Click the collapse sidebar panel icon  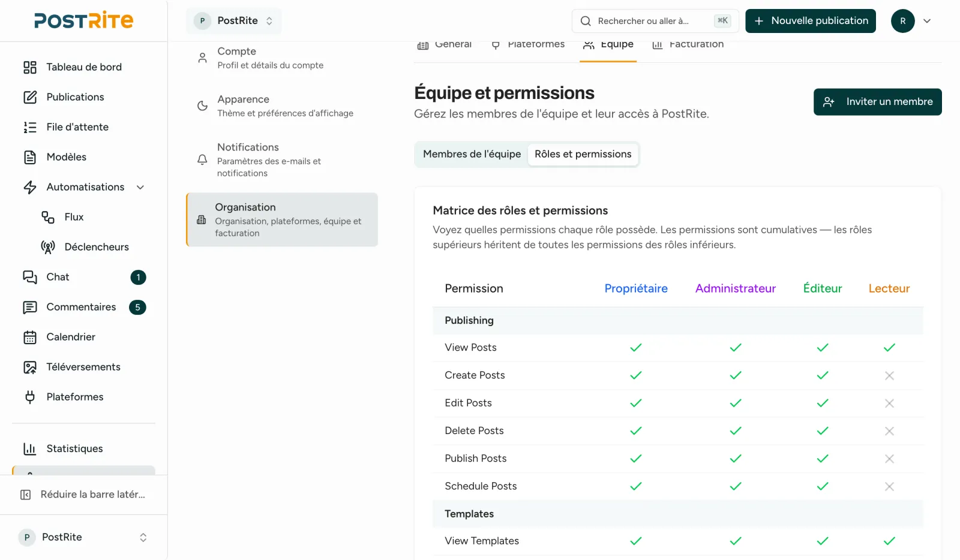pos(26,495)
